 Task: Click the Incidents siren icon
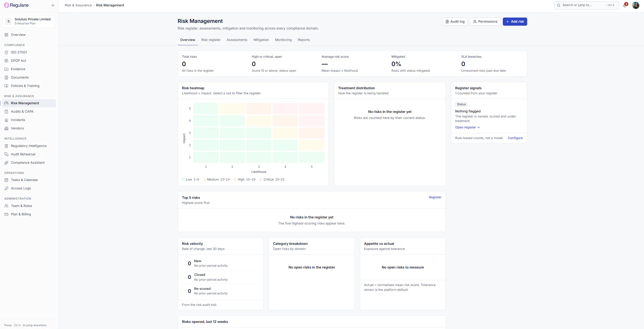coord(6,120)
